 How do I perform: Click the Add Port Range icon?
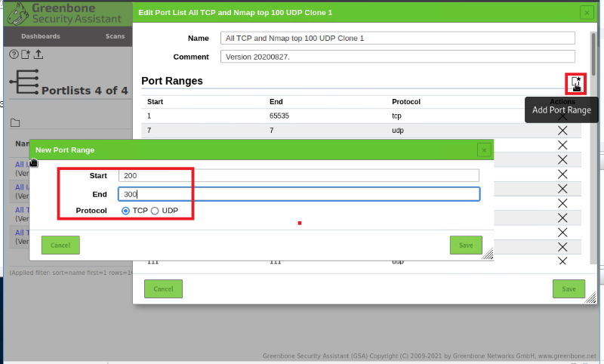point(576,82)
